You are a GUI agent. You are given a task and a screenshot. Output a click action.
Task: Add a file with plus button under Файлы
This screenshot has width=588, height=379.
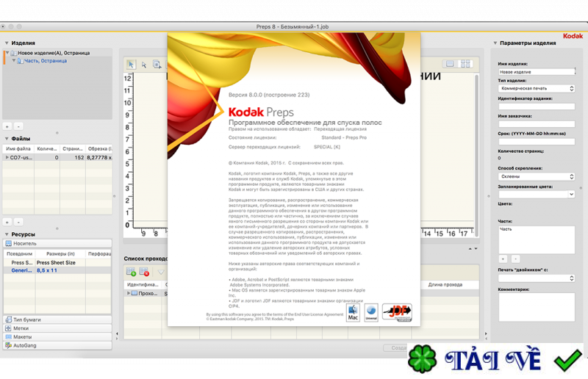(7, 222)
